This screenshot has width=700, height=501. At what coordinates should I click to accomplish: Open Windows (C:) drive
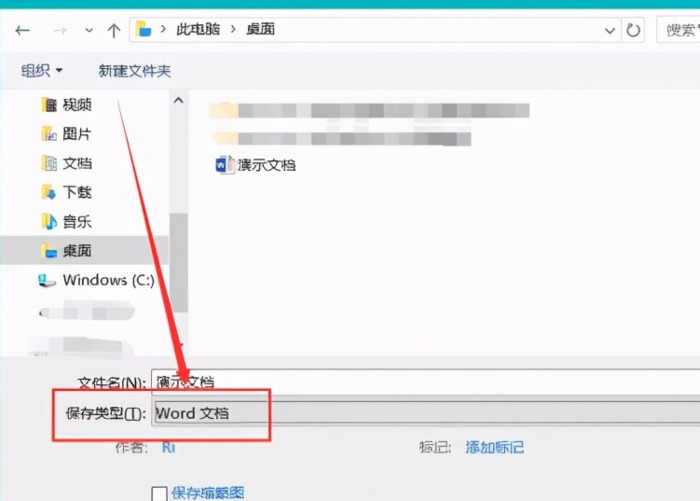coord(108,280)
